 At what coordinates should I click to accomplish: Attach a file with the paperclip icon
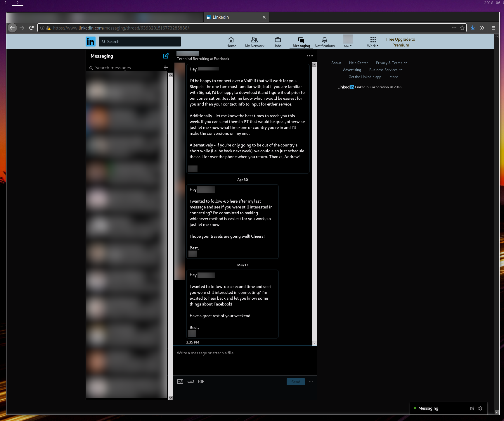point(191,382)
